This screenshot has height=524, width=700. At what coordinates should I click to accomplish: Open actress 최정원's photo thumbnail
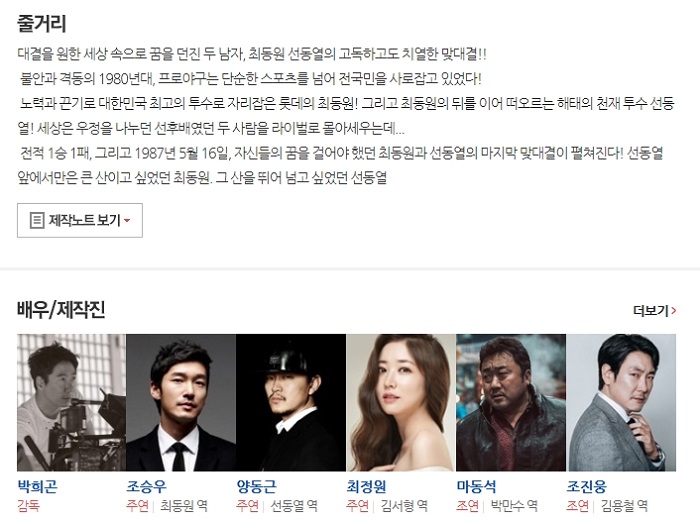(x=401, y=403)
